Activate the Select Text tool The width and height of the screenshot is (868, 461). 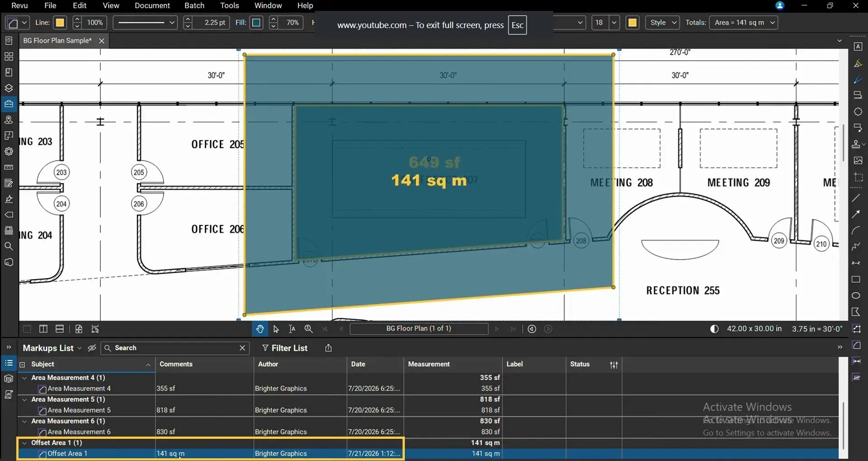point(292,329)
